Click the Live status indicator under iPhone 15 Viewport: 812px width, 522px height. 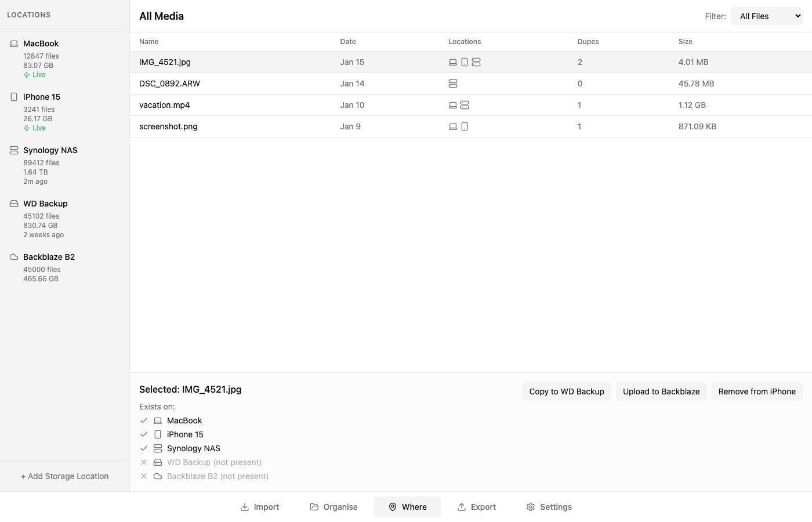[x=35, y=128]
